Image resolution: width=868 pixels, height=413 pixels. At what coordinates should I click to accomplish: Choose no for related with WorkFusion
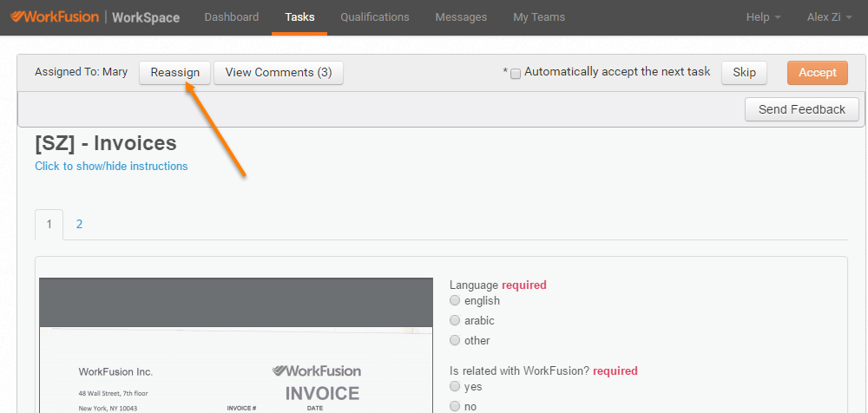pos(455,406)
